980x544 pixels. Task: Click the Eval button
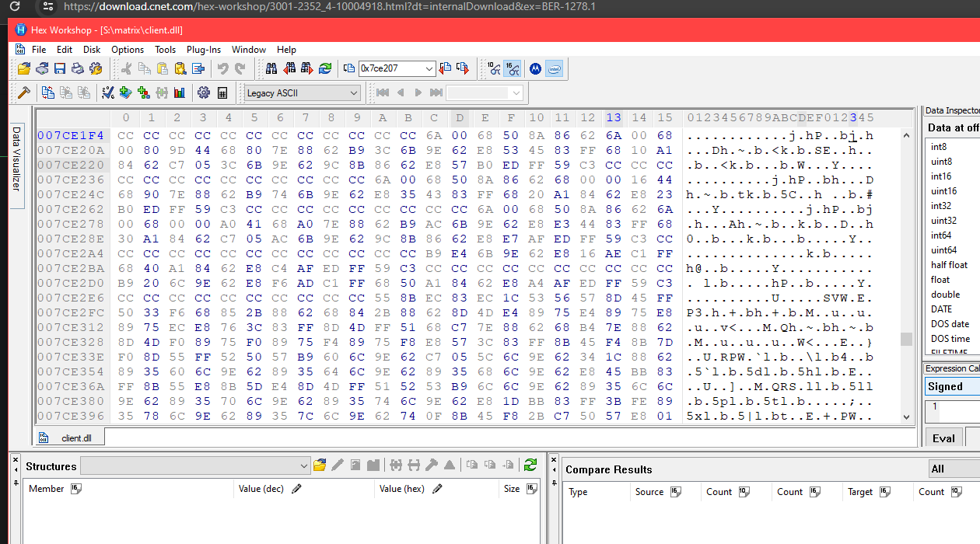943,438
